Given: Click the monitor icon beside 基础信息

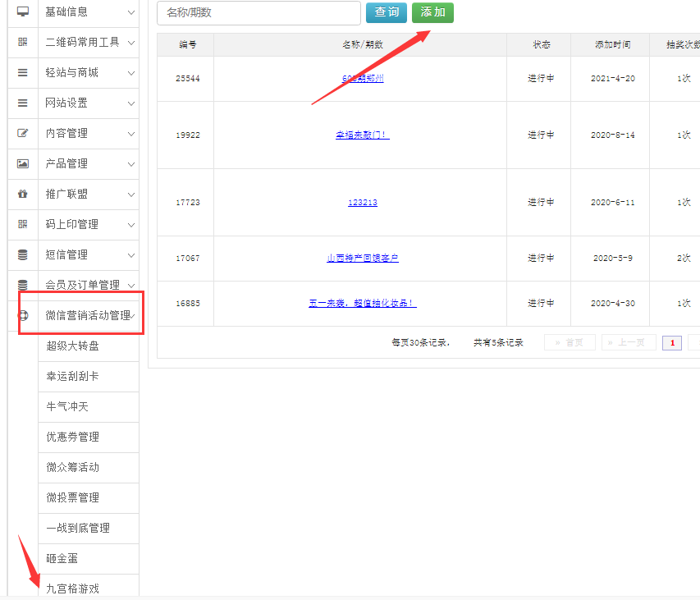Looking at the screenshot, I should click(23, 12).
